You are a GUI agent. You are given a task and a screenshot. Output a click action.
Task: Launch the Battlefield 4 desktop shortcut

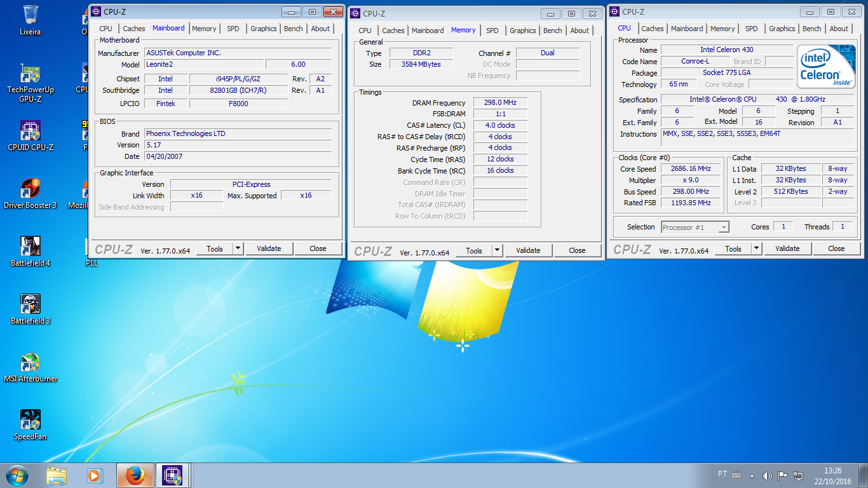click(x=30, y=252)
